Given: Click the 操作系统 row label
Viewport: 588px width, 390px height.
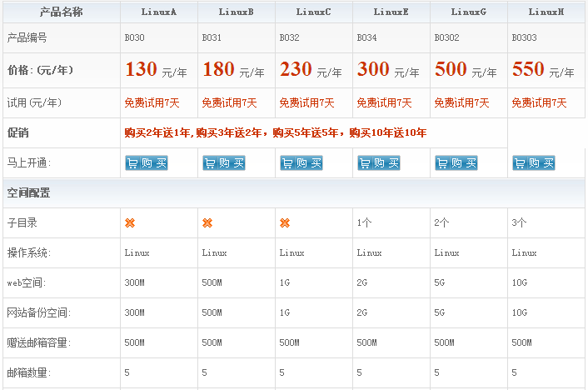Looking at the screenshot, I should point(29,253).
